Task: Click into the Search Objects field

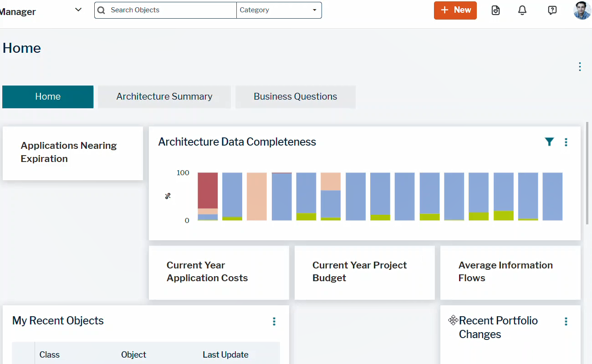Action: pyautogui.click(x=171, y=10)
